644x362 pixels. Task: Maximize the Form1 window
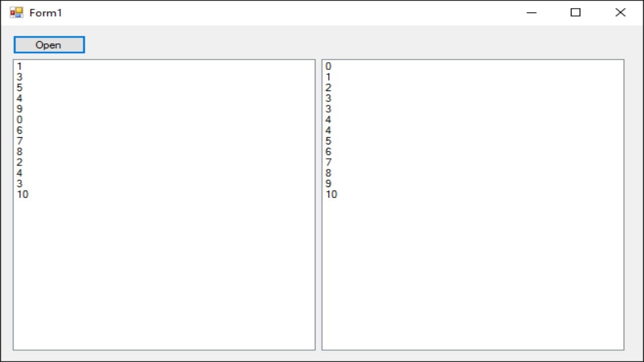click(x=576, y=13)
